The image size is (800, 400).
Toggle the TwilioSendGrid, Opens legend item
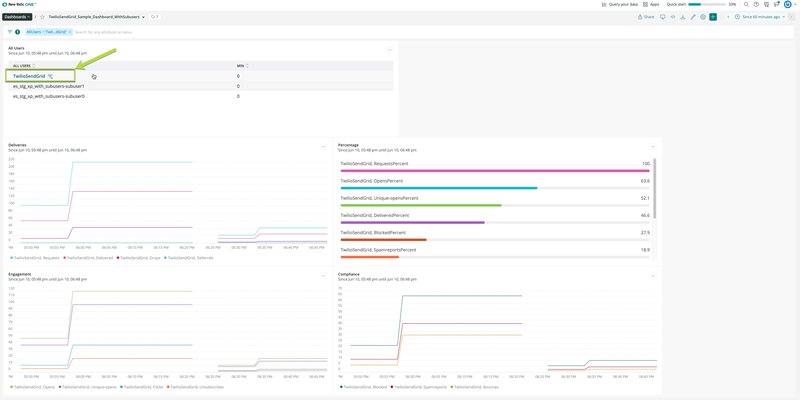click(x=33, y=387)
